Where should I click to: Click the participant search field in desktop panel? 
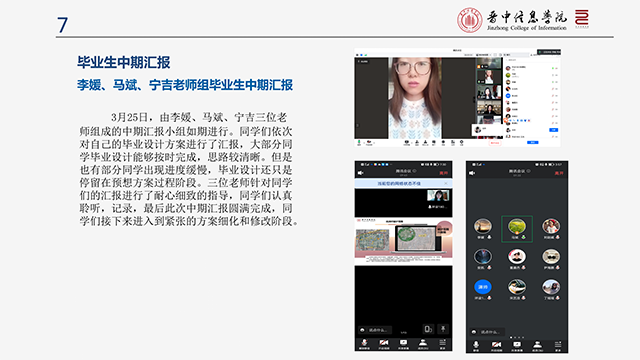tap(531, 60)
